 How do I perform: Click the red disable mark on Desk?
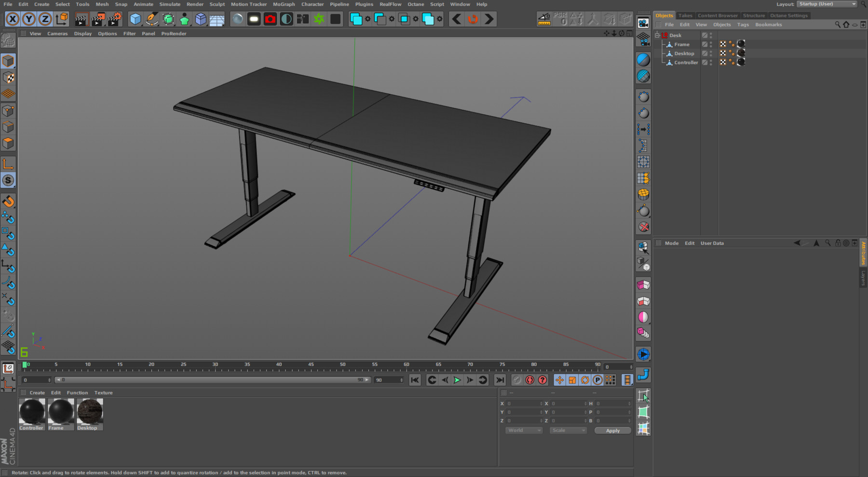tap(665, 35)
